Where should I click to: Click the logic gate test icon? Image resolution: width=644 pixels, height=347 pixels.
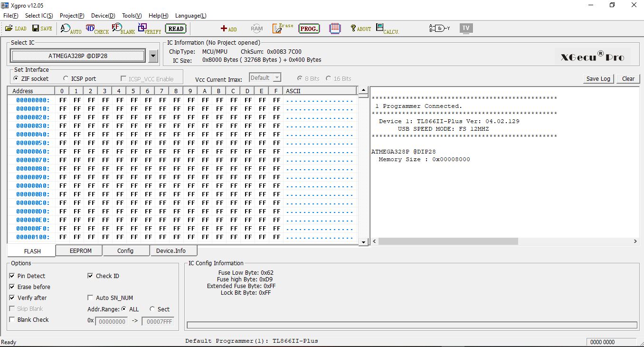(440, 29)
